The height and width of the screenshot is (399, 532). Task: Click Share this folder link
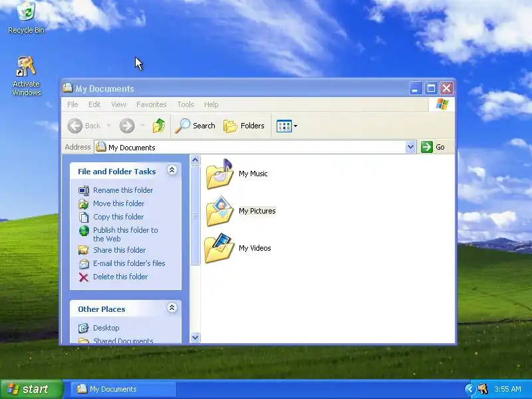[120, 250]
